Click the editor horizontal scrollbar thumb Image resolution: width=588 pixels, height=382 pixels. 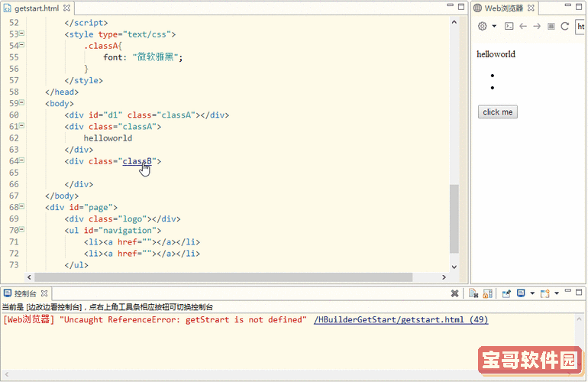click(224, 277)
